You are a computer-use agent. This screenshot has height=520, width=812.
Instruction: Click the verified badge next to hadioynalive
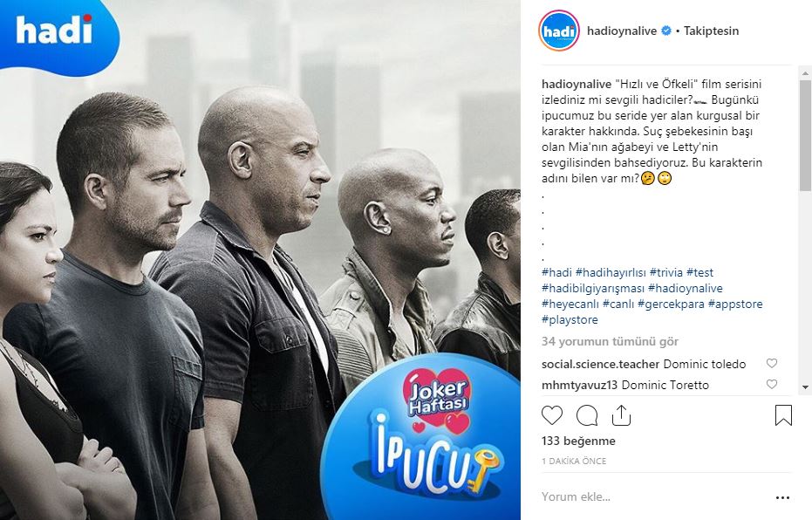(666, 31)
